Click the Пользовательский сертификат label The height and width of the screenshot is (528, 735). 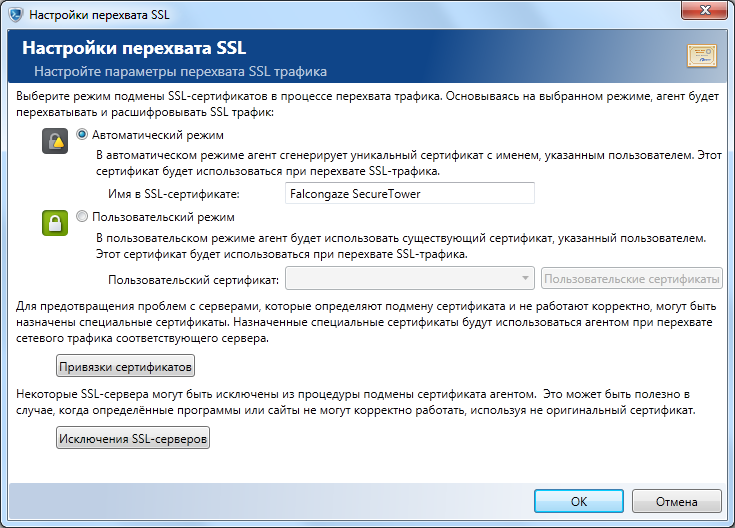coord(194,280)
